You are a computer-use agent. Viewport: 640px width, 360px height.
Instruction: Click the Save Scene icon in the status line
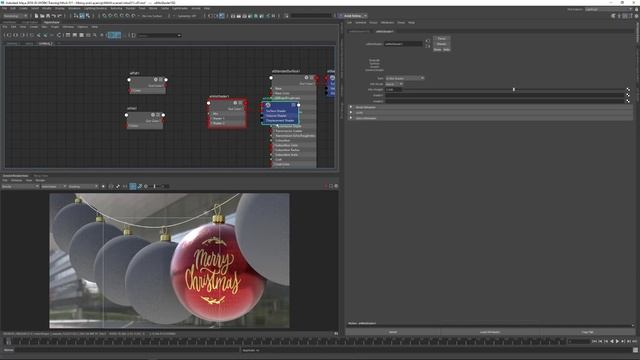(48, 16)
